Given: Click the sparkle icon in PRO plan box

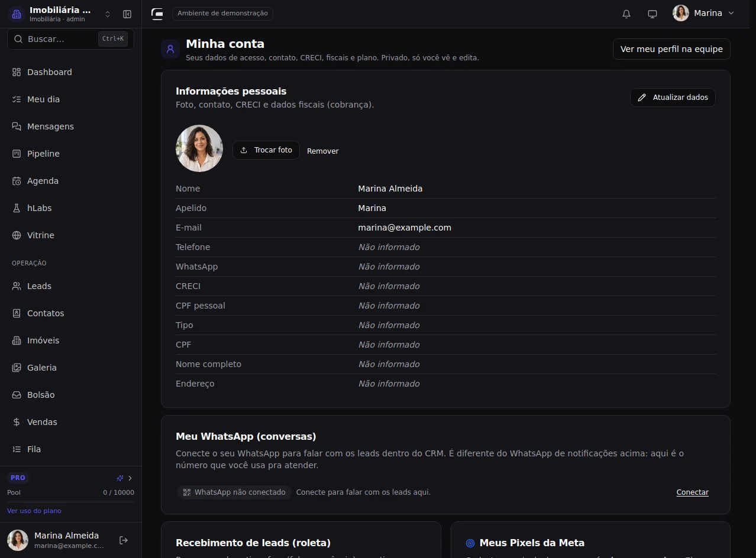Looking at the screenshot, I should (120, 478).
